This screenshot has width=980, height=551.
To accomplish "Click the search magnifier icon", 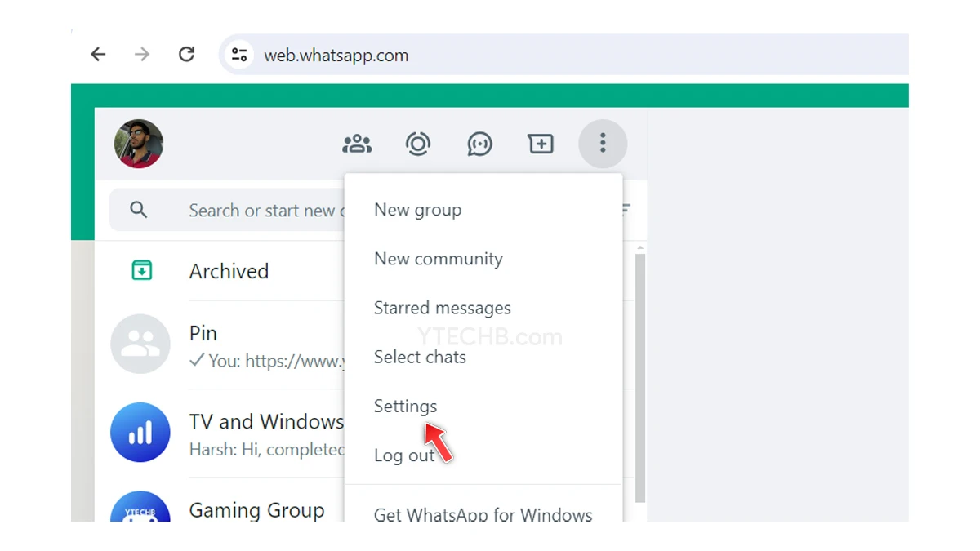I will click(139, 211).
